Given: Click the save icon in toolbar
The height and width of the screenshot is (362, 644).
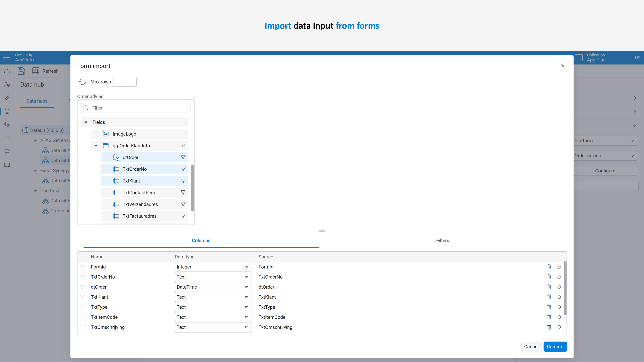Looking at the screenshot, I should pos(21,71).
